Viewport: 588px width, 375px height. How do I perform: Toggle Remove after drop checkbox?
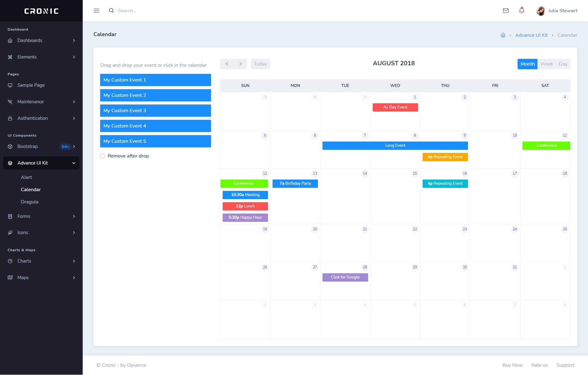click(x=103, y=156)
